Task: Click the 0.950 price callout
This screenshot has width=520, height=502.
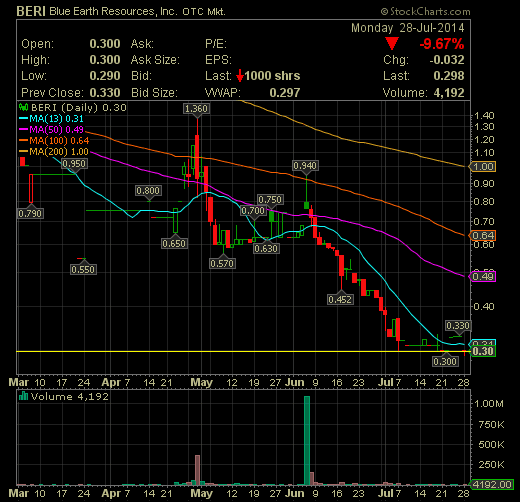Action: tap(74, 164)
